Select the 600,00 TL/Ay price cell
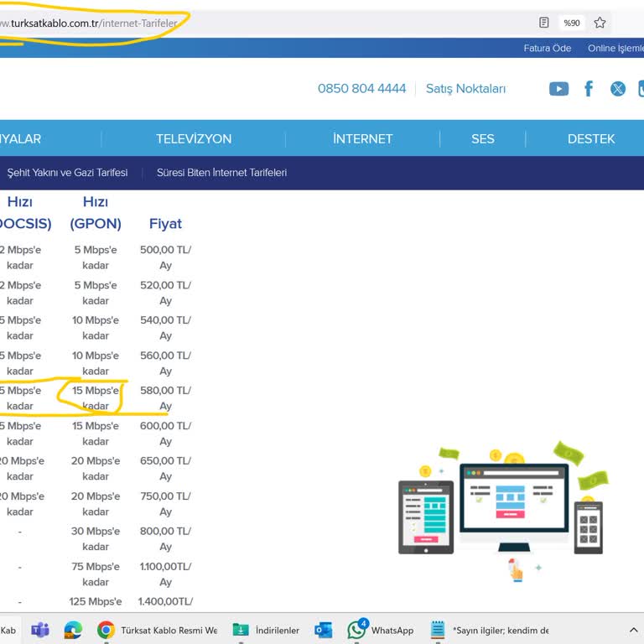Screen dimensions: 644x644 tap(165, 434)
